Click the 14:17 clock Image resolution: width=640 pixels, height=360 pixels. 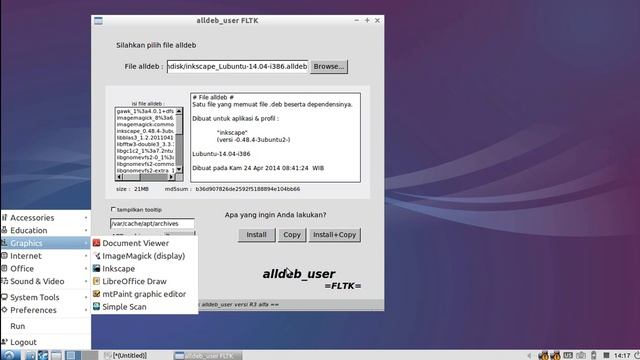[x=622, y=356]
